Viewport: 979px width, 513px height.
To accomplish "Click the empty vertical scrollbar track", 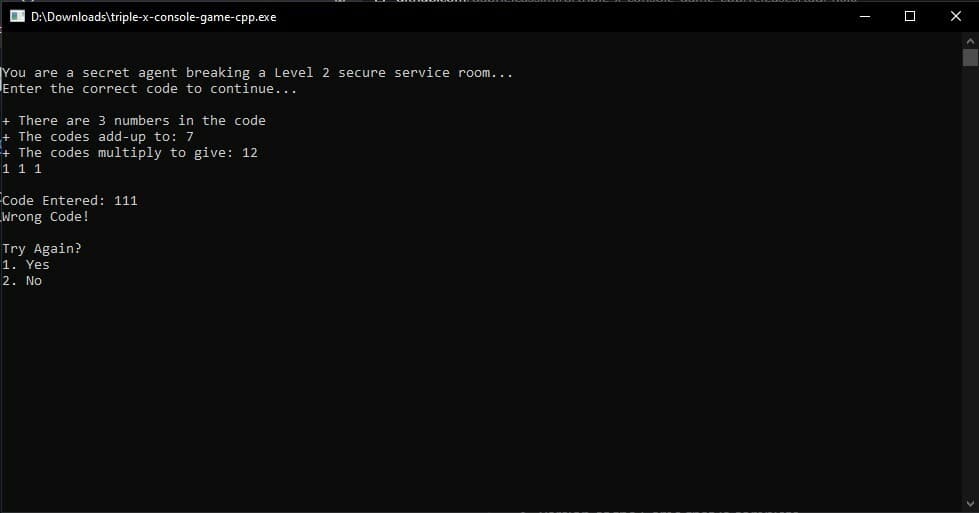I will point(970,281).
